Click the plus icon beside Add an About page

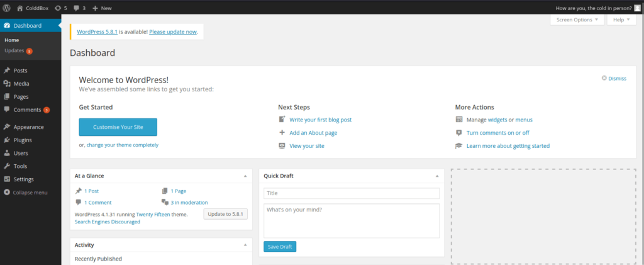[x=282, y=133]
